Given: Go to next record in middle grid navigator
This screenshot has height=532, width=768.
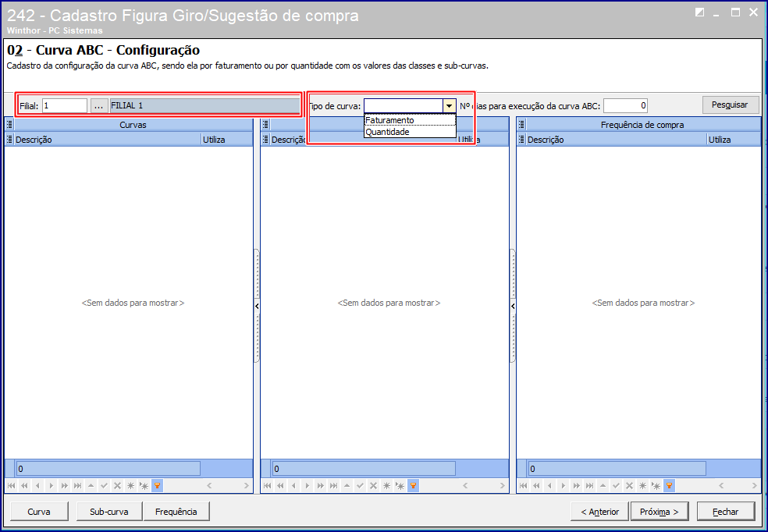Looking at the screenshot, I should pos(307,485).
